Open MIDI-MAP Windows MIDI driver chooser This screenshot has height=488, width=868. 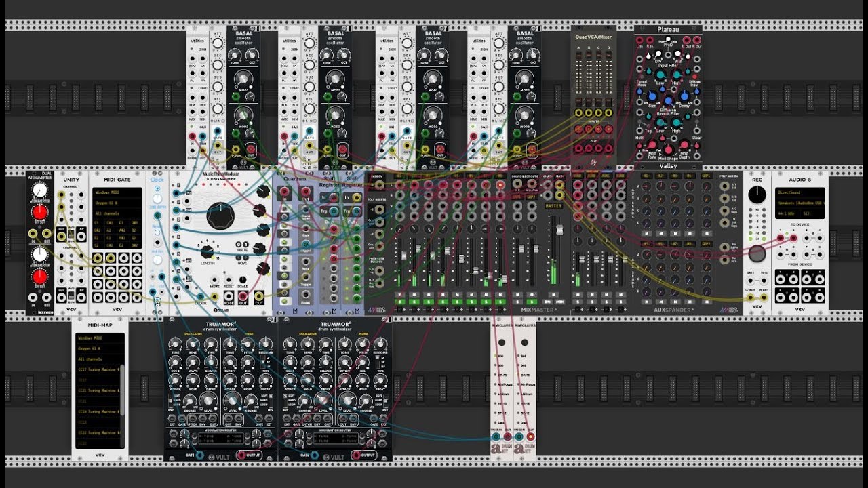tap(100, 338)
